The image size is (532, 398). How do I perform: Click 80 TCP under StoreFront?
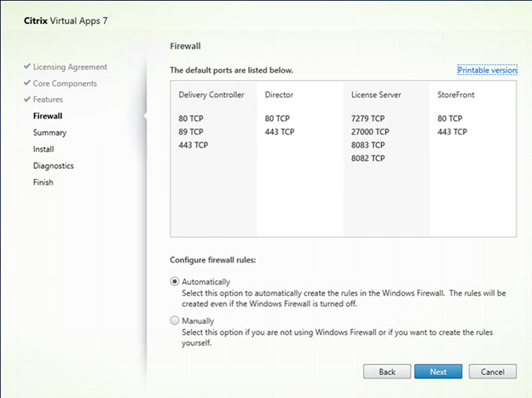450,118
